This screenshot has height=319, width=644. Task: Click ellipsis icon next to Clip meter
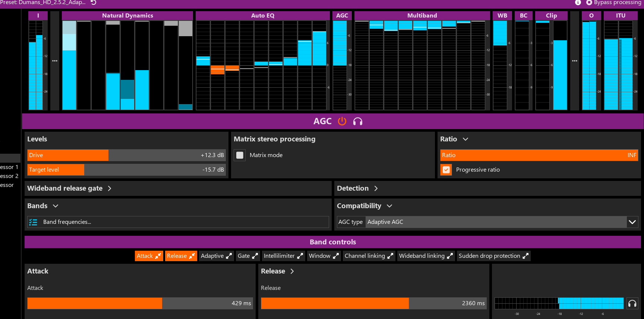575,61
